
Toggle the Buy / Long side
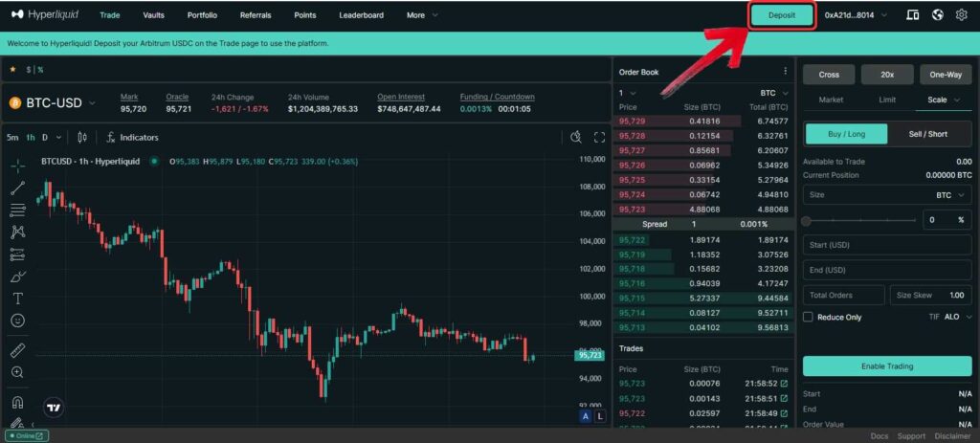[x=846, y=134]
